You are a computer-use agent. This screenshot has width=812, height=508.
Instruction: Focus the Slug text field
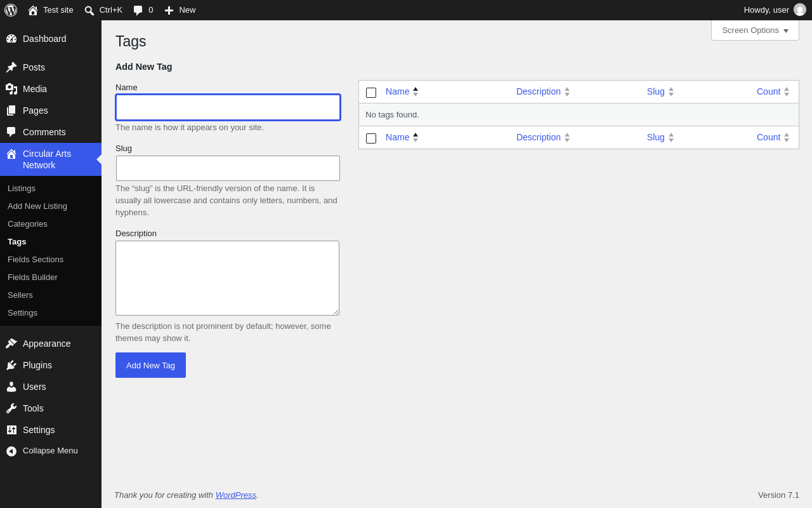pyautogui.click(x=228, y=168)
